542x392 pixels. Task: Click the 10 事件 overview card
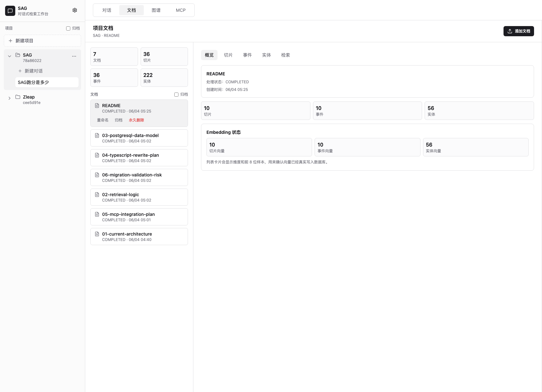(x=367, y=111)
